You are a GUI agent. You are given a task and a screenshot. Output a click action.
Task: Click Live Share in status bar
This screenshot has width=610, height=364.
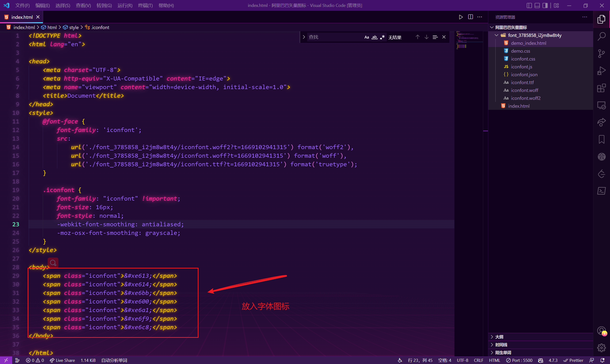point(62,360)
